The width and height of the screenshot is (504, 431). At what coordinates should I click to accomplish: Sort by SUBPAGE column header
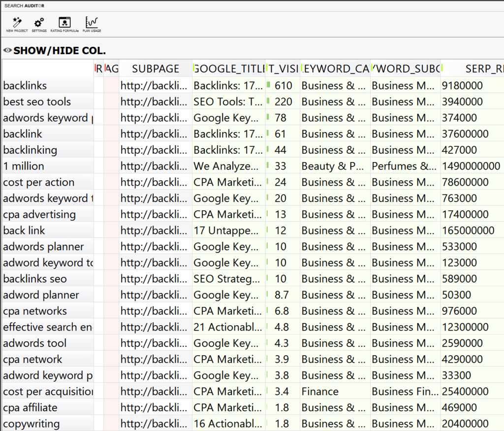tap(156, 68)
